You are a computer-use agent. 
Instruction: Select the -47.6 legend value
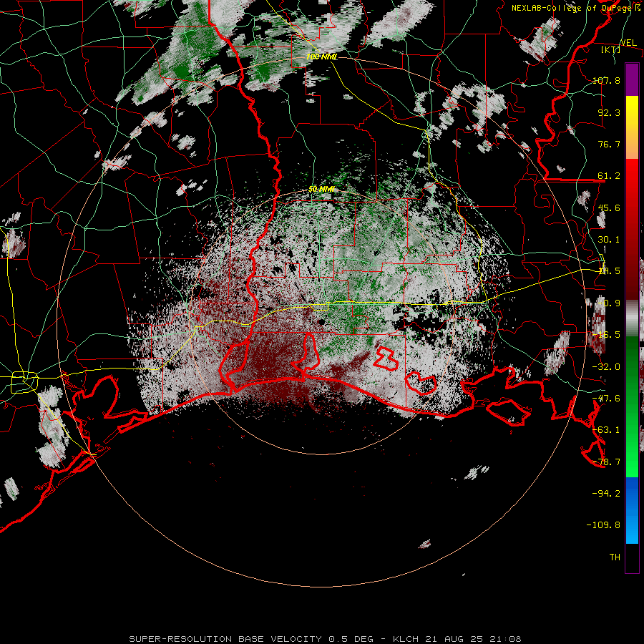(606, 399)
